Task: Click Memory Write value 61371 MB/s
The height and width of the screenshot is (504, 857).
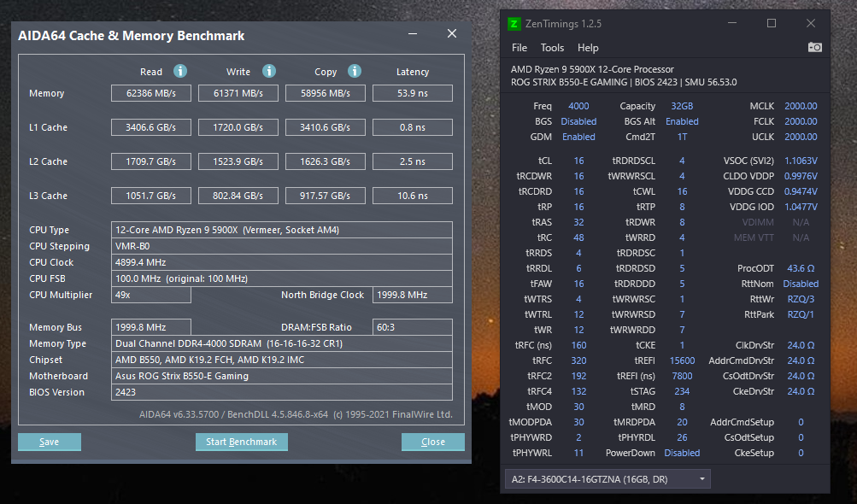Action: click(238, 93)
